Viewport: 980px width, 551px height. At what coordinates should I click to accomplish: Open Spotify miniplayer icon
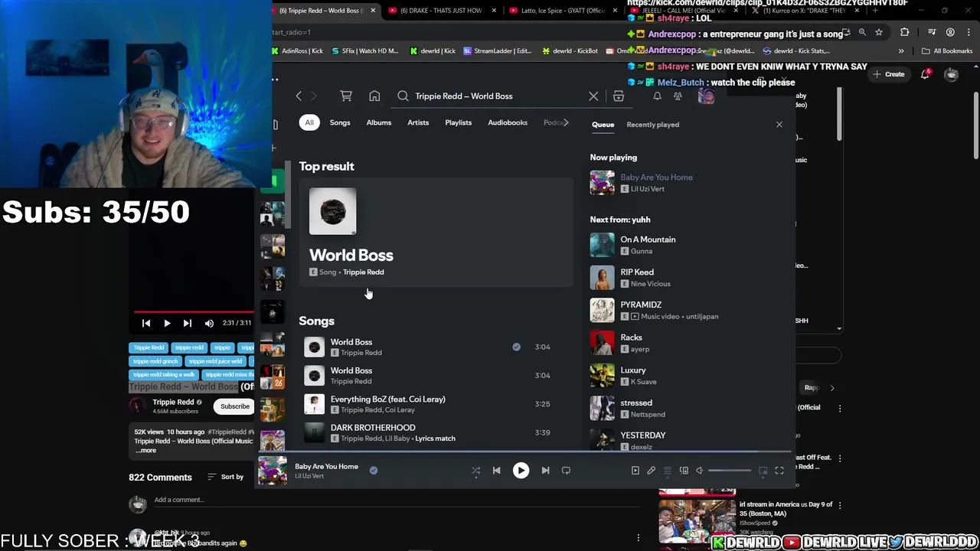(763, 471)
